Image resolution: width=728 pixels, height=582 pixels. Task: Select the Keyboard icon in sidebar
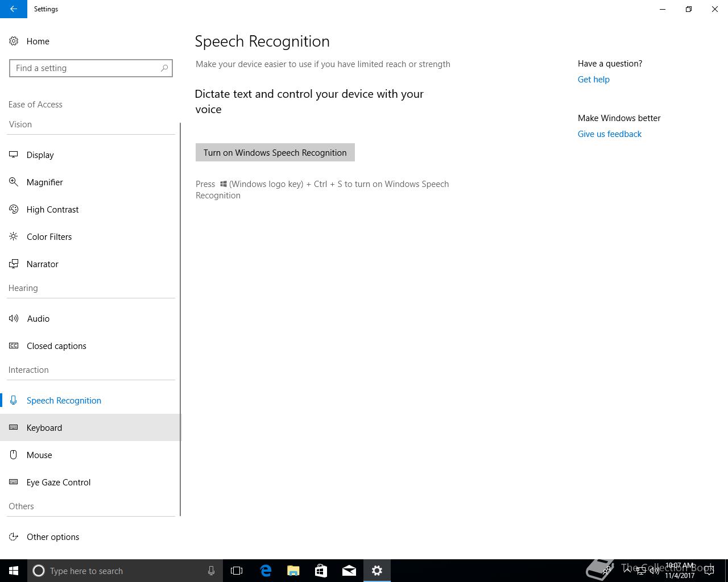coord(14,427)
